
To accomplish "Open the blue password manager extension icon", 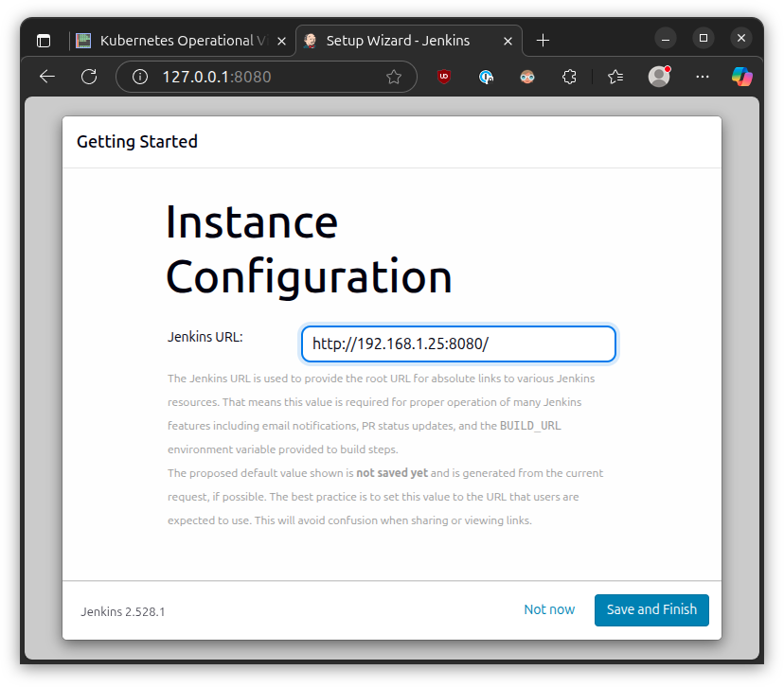I will (x=486, y=77).
